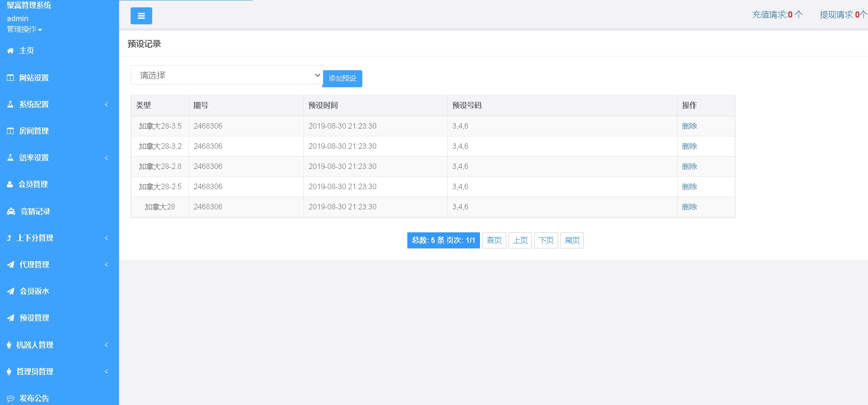Image resolution: width=868 pixels, height=405 pixels.
Task: Click the user icon beside 会员管理
Action: [x=10, y=185]
